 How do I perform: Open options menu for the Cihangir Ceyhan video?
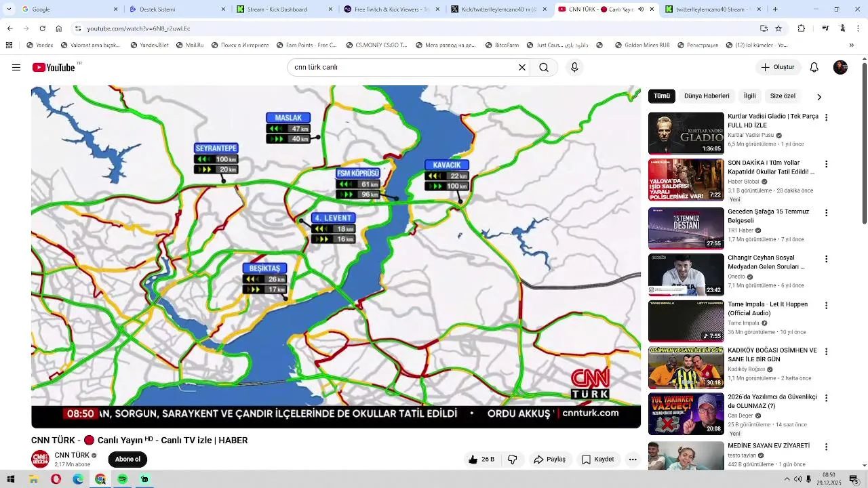[826, 259]
